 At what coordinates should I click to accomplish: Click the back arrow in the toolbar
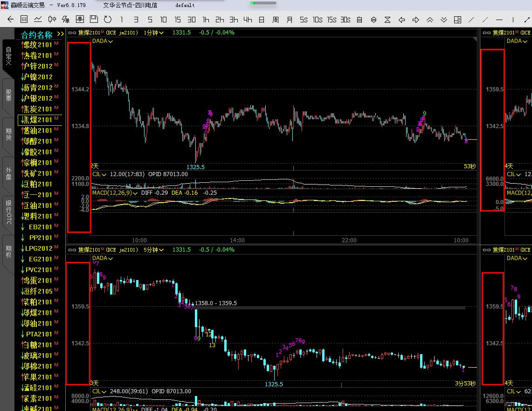tap(11, 20)
